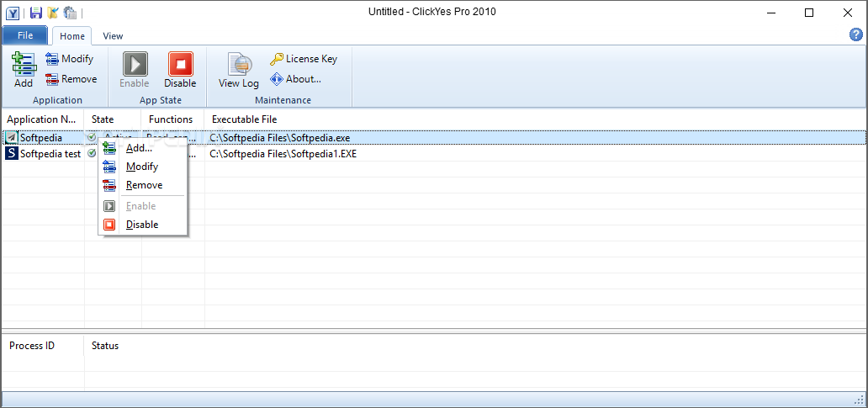Click the State column header
Image resolution: width=868 pixels, height=408 pixels.
[113, 119]
